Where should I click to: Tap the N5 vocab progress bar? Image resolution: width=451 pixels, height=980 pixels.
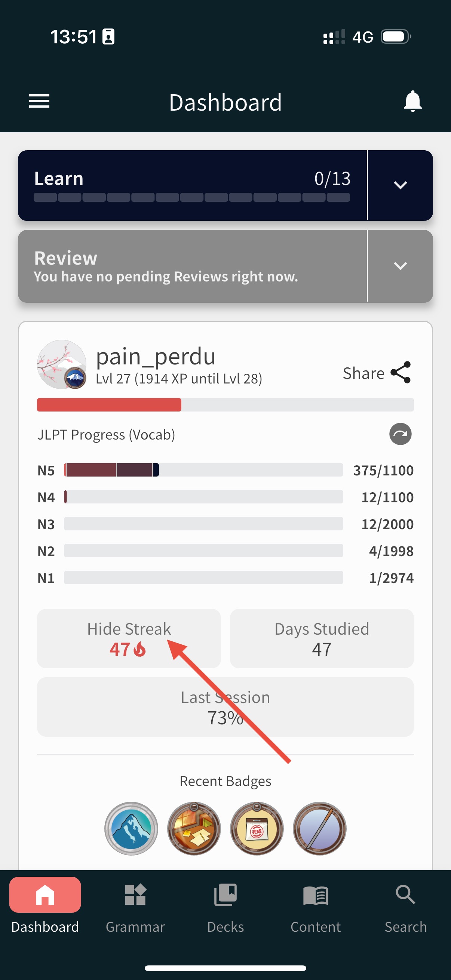[203, 470]
